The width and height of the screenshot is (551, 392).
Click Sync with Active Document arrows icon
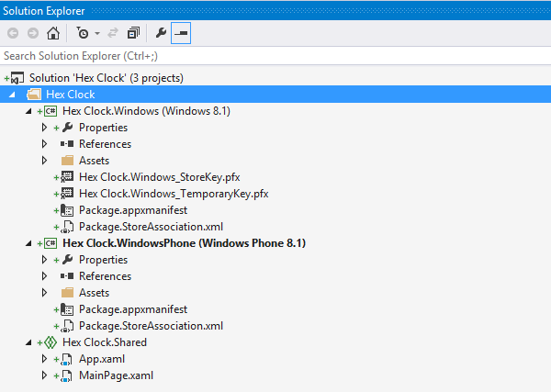(113, 33)
